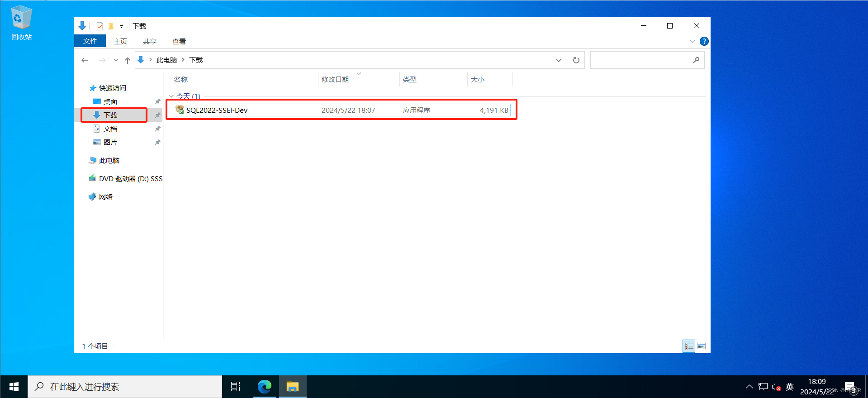Screen dimensions: 868x398
Task: Open the recent locations dropdown
Action: [x=116, y=60]
